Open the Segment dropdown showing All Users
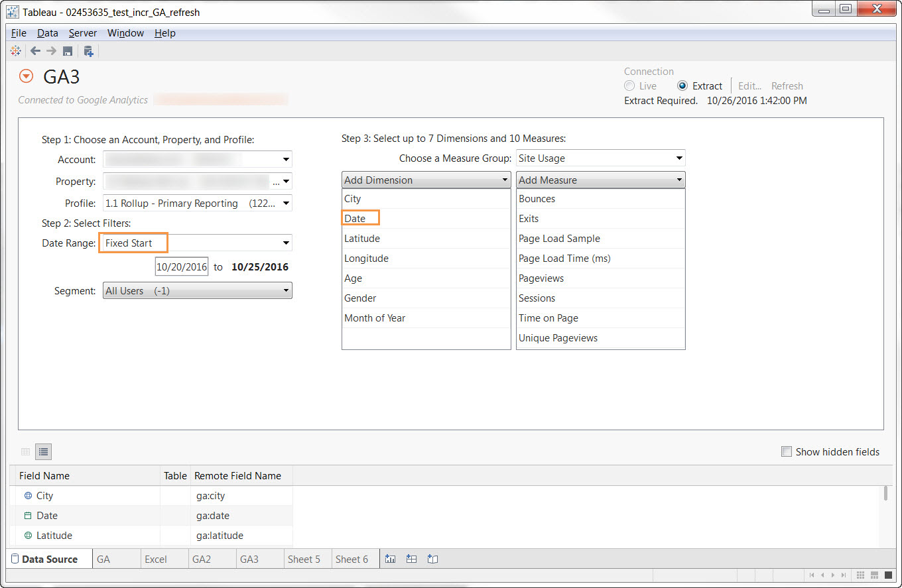902x588 pixels. tap(197, 290)
